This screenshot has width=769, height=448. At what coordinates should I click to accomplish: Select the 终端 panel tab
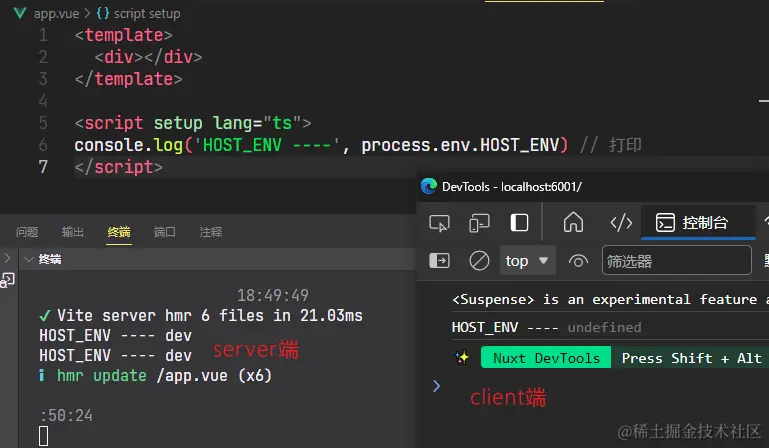tap(119, 232)
